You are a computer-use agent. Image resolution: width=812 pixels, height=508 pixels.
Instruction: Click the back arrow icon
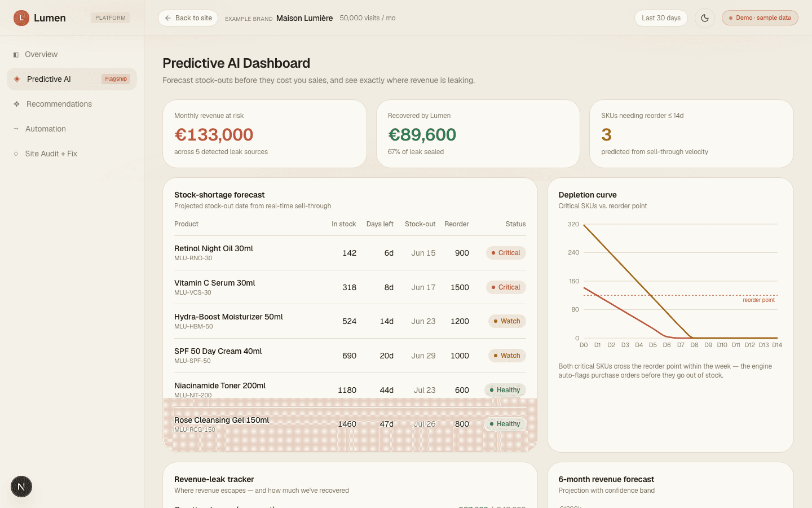(167, 18)
